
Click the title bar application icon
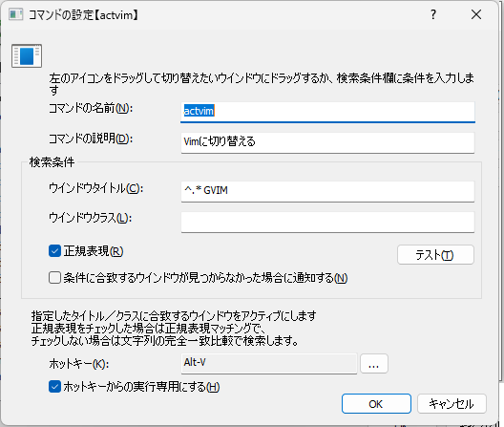coord(15,14)
